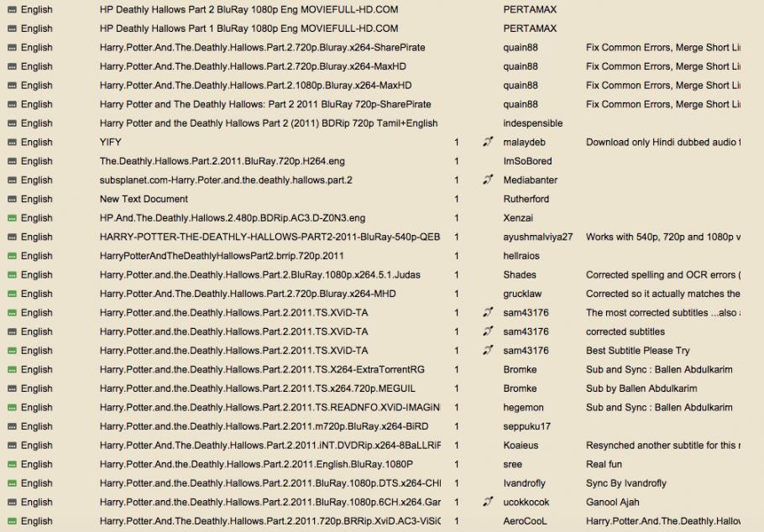Open uploader profile indespensible
This screenshot has height=532, width=764.
[532, 123]
